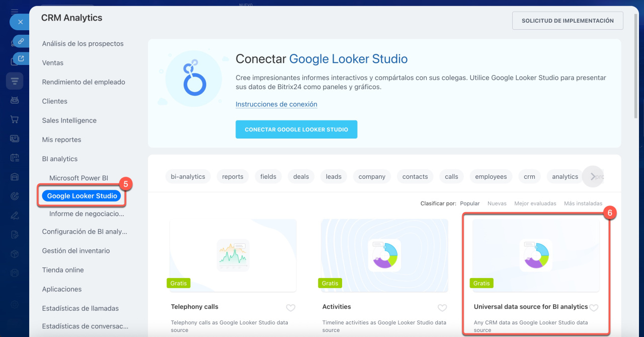The width and height of the screenshot is (644, 337).
Task: Click Solicitud de implementación button
Action: coord(568,21)
